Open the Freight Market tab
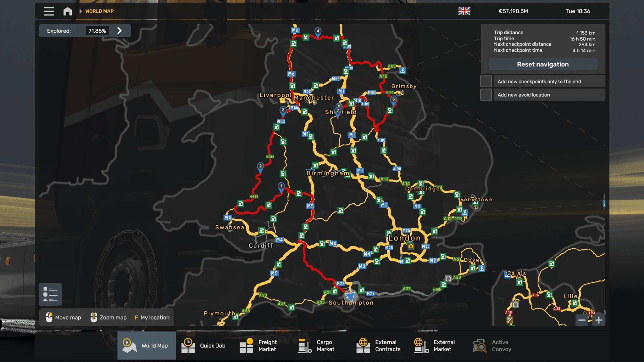Viewport: 644px width, 362px height. point(258,346)
